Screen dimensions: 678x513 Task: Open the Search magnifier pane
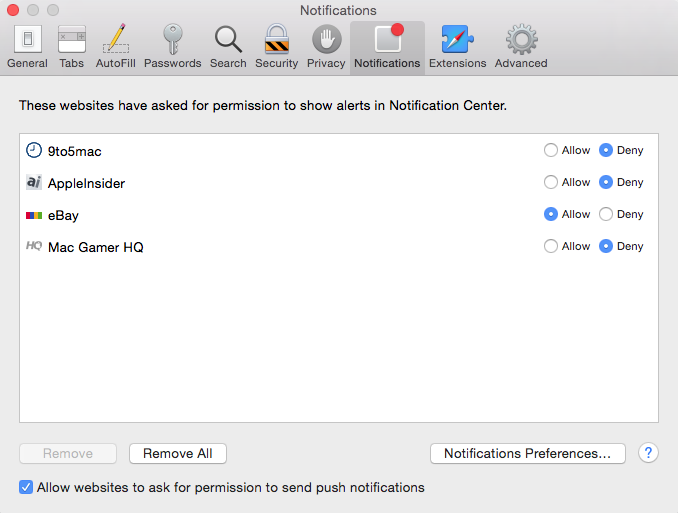pos(228,47)
